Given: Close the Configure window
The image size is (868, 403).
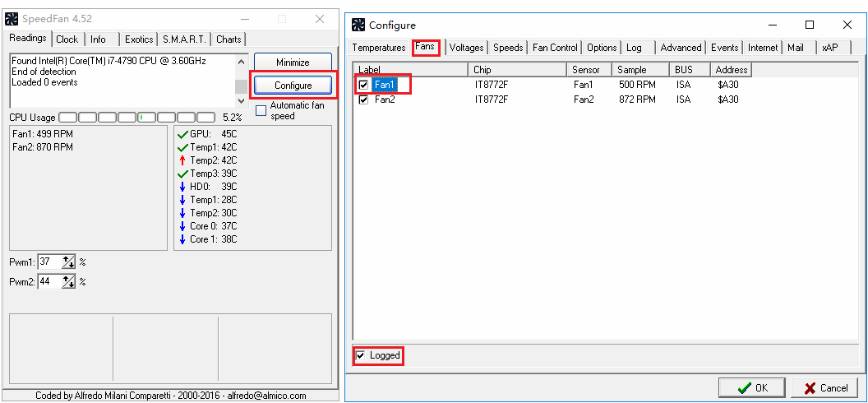Looking at the screenshot, I should click(847, 25).
